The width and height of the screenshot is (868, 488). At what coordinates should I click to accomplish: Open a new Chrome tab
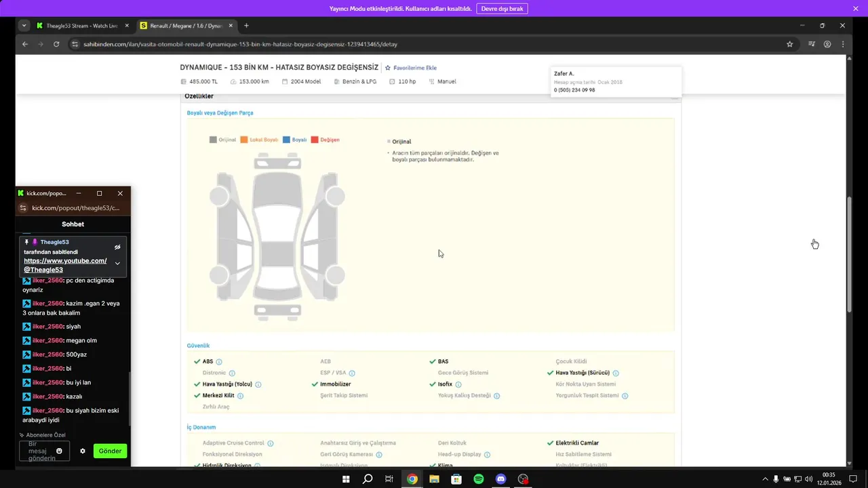click(246, 26)
